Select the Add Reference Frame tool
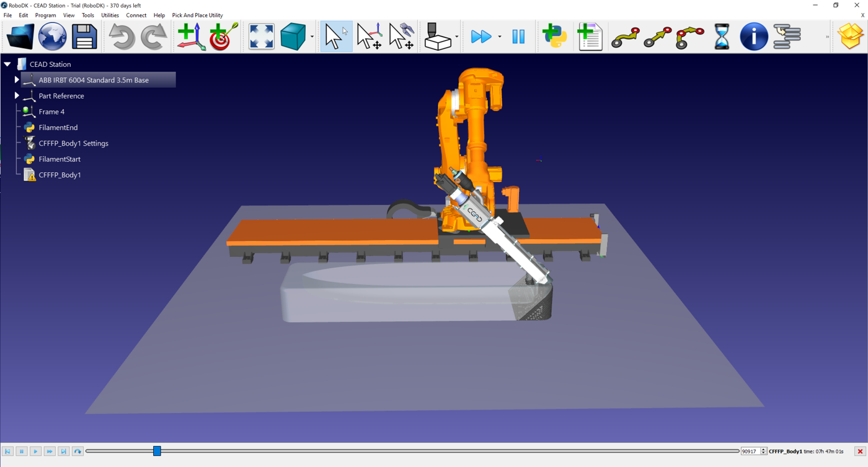Screen dimensions: 868x467 click(190, 37)
